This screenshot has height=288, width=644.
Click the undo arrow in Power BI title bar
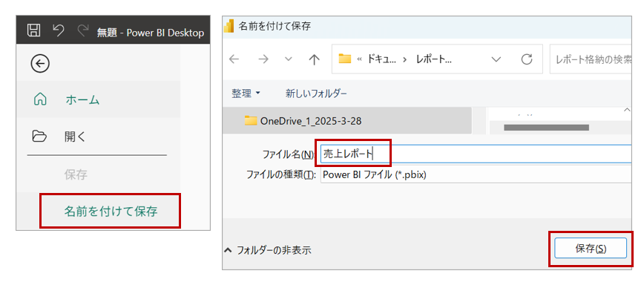pos(59,30)
